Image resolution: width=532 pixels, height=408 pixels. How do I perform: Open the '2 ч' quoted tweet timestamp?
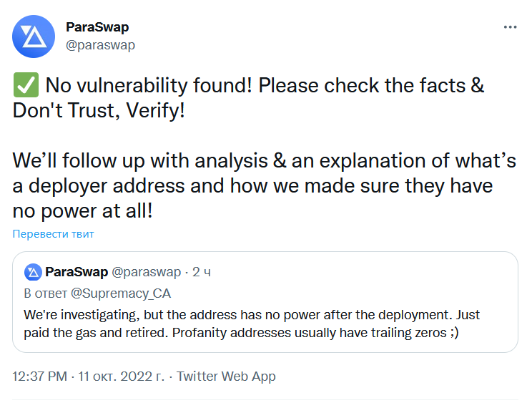pyautogui.click(x=202, y=272)
